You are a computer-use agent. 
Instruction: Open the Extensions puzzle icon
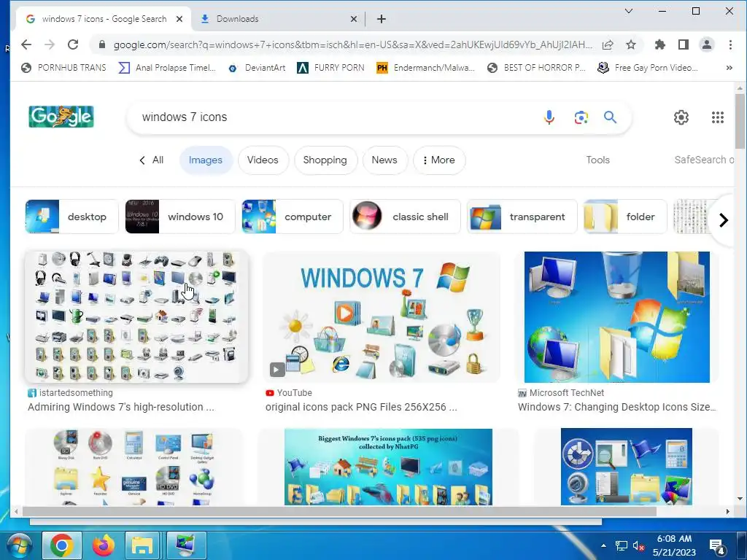(x=659, y=44)
